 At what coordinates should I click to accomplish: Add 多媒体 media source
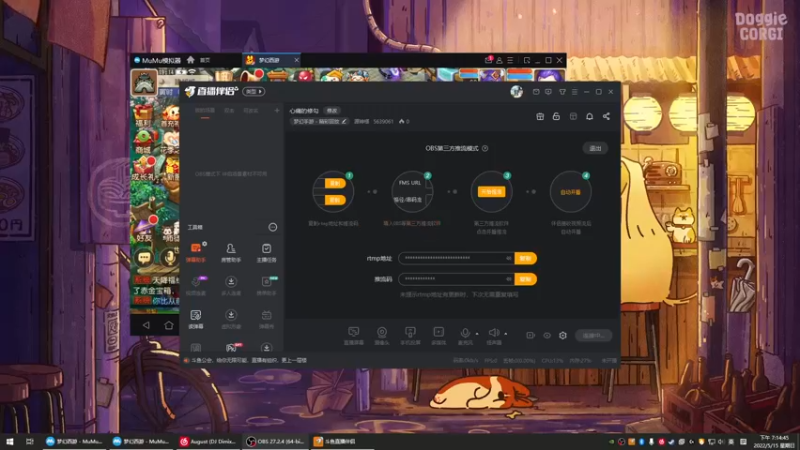(x=438, y=336)
